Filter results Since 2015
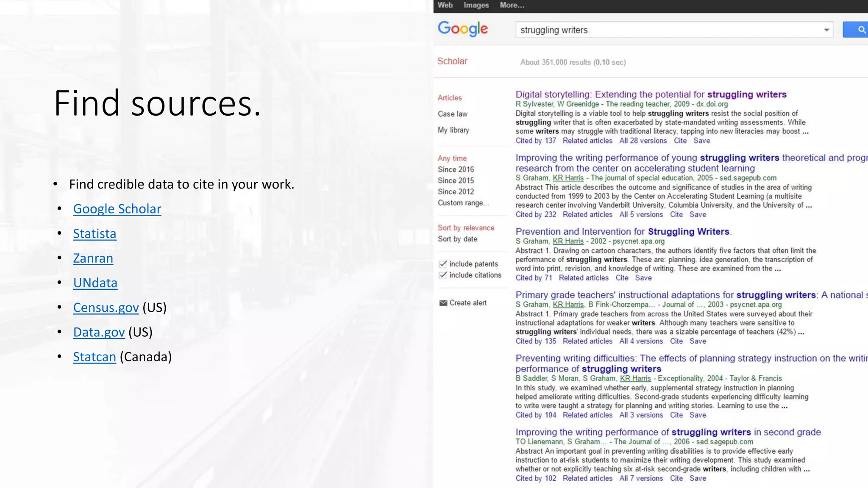This screenshot has height=488, width=868. [456, 180]
